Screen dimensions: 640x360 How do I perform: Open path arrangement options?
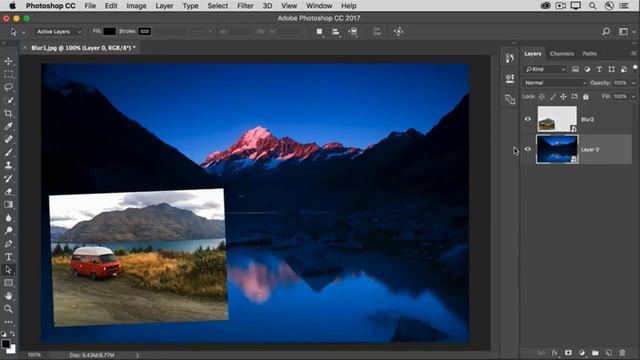[x=353, y=32]
